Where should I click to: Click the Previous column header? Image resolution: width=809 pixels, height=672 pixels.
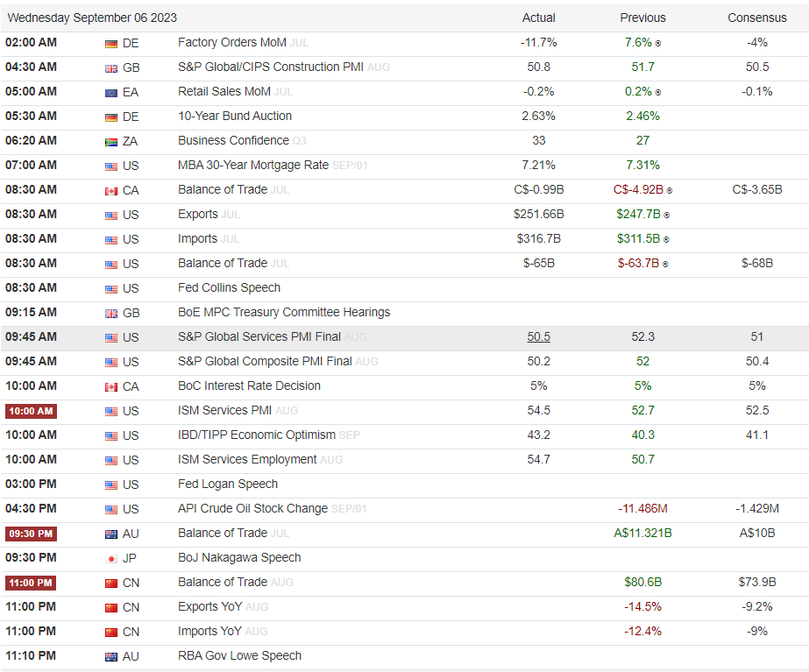[x=642, y=18]
